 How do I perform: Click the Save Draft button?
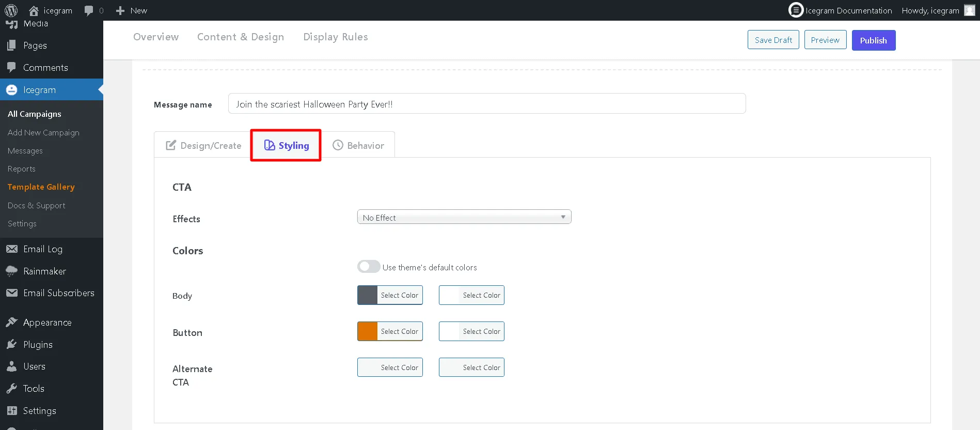[x=773, y=40]
